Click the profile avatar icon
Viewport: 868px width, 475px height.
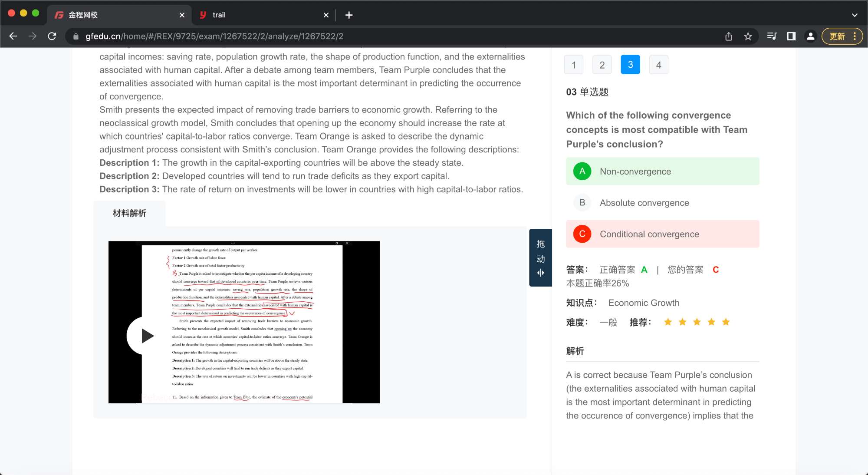810,36
